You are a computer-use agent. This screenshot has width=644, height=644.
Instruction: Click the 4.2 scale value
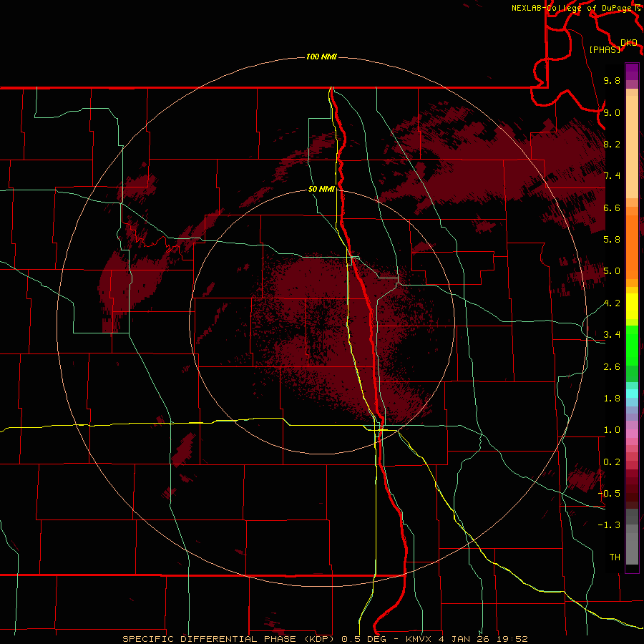(612, 303)
